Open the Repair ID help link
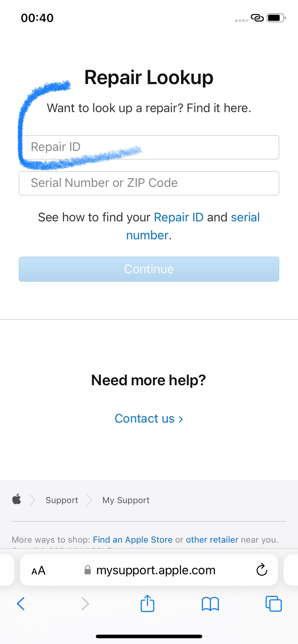The image size is (298, 644). point(179,217)
